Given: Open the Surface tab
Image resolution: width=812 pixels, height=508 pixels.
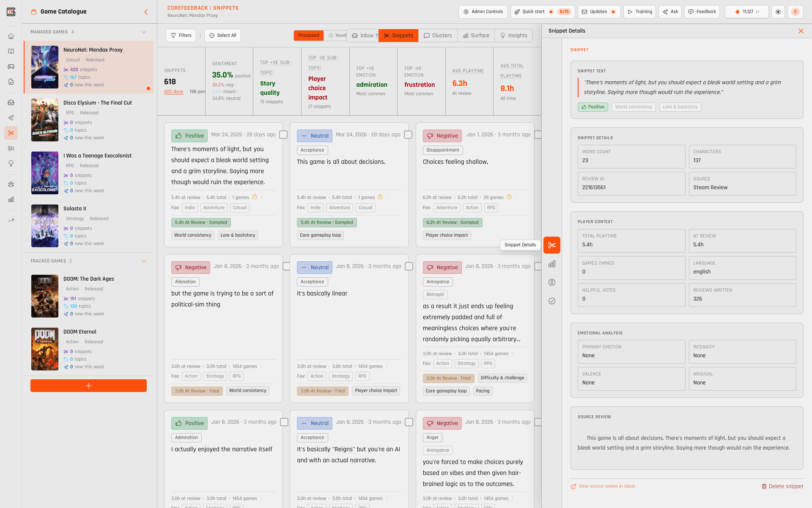Looking at the screenshot, I should (x=476, y=36).
